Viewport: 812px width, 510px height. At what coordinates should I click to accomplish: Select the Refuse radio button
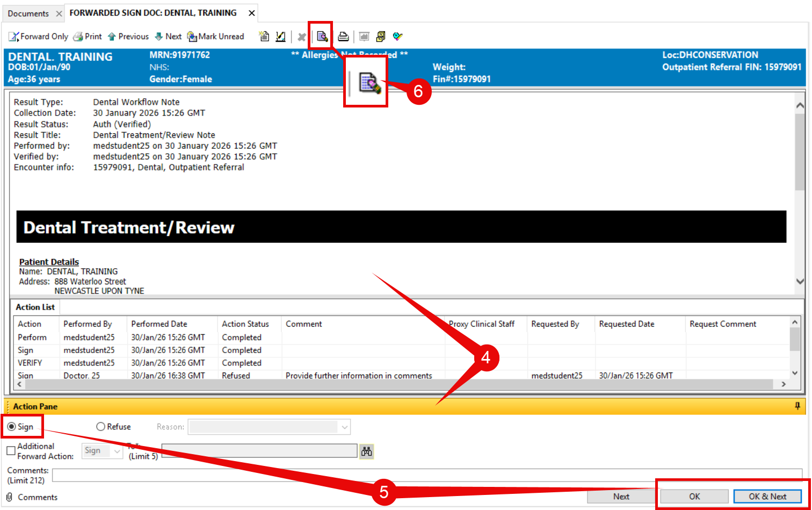[x=100, y=427]
